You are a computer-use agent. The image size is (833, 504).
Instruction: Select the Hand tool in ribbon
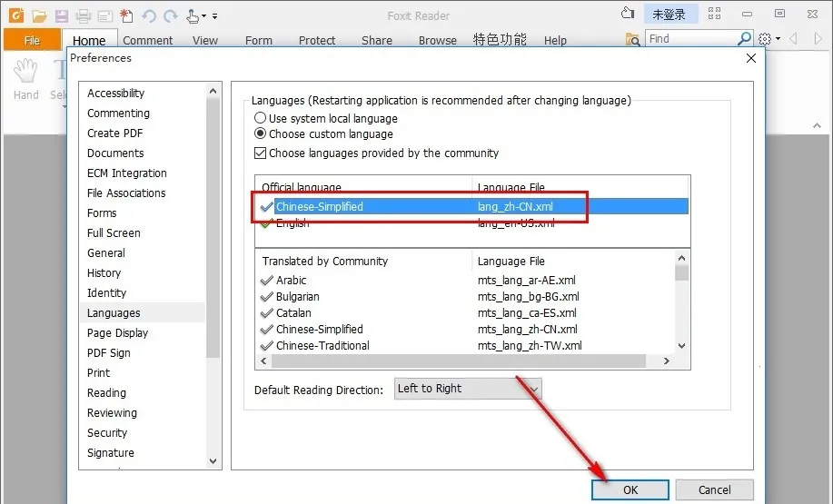pos(25,79)
